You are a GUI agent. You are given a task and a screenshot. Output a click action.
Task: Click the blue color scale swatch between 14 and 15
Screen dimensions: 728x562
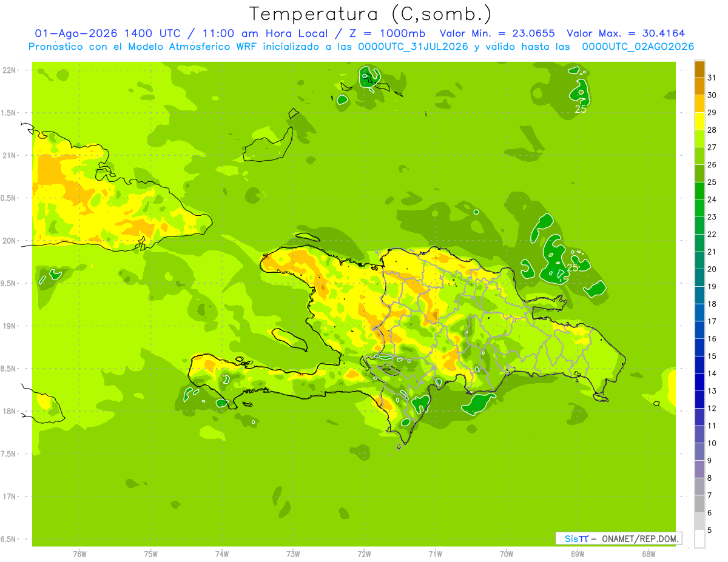click(699, 365)
